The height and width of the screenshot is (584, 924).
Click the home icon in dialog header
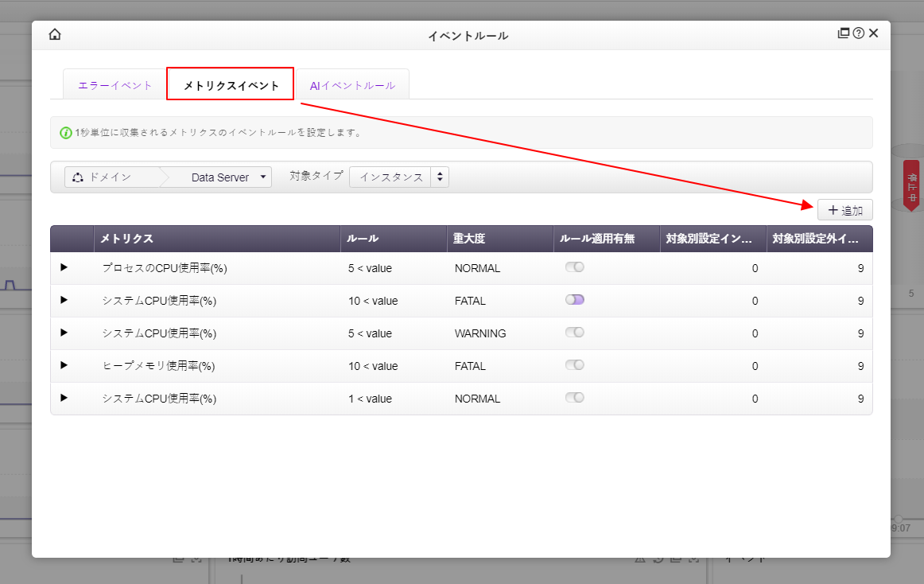55,34
